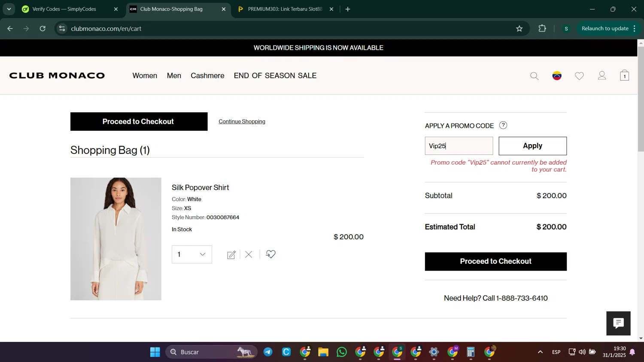Edit the Silk Popover Shirt item

click(231, 255)
